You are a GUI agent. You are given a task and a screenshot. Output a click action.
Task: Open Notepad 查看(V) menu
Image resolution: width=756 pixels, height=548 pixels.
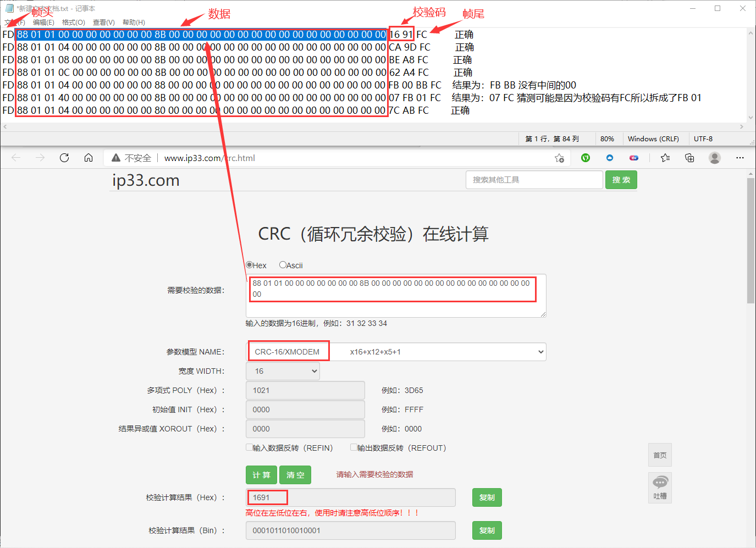coord(103,23)
